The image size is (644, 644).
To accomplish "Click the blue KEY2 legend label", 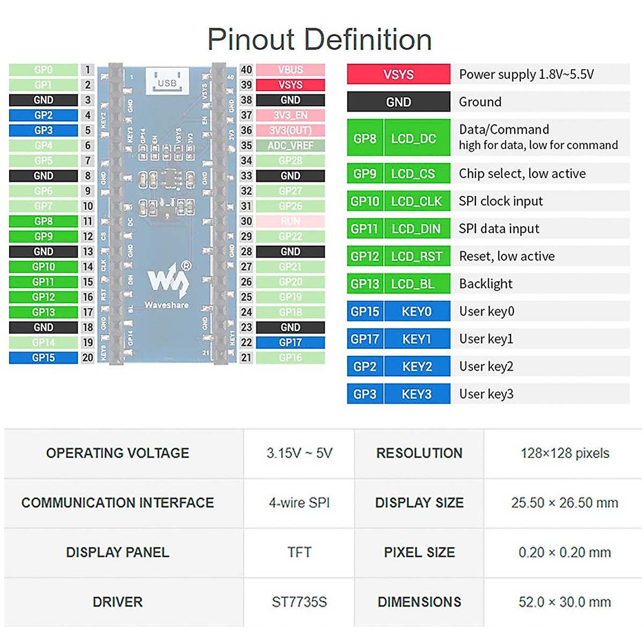I will point(417,367).
